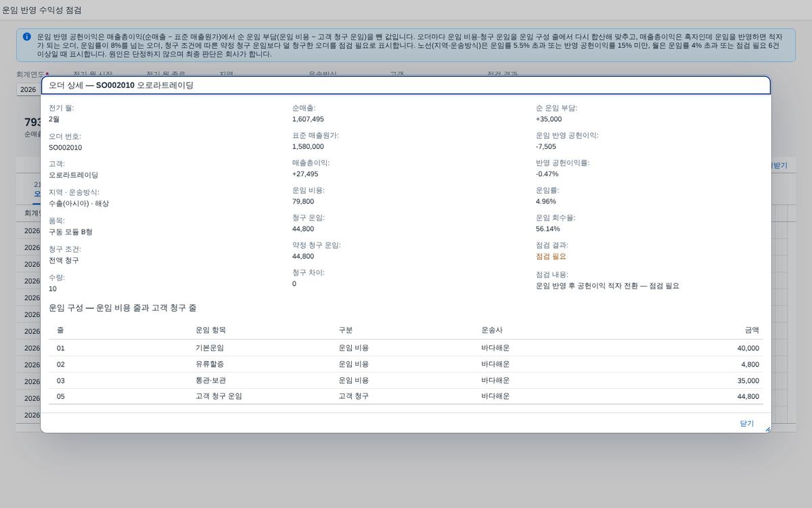Click the orange 점검 결과 status 점검 필요
The width and height of the screenshot is (812, 508).
pyautogui.click(x=551, y=257)
